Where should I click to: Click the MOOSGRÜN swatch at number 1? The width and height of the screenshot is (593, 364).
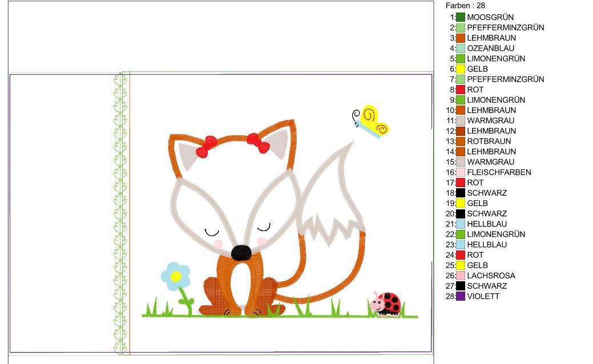tap(461, 17)
